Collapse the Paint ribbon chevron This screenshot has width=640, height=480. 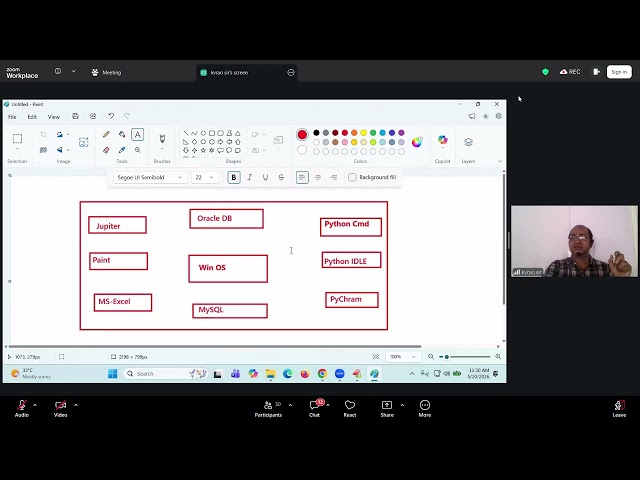click(x=500, y=161)
